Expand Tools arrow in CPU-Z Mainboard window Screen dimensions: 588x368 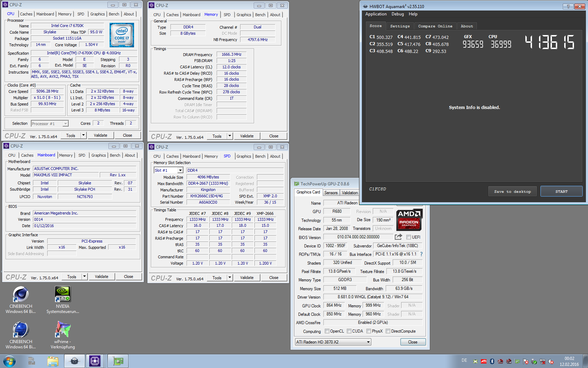tap(84, 277)
